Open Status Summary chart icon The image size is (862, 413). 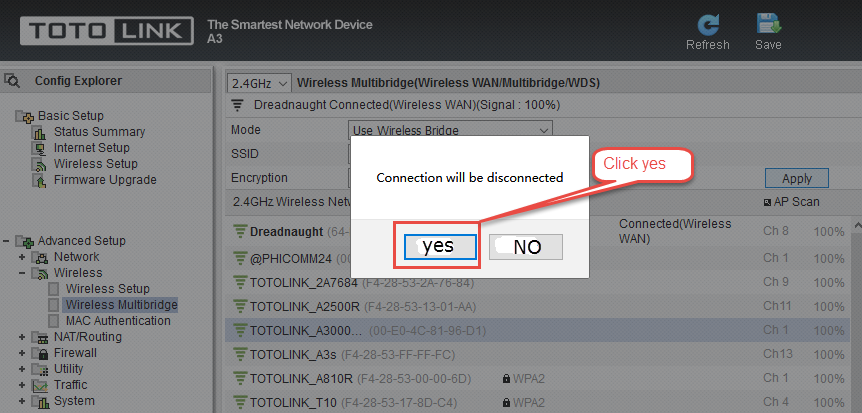click(39, 133)
